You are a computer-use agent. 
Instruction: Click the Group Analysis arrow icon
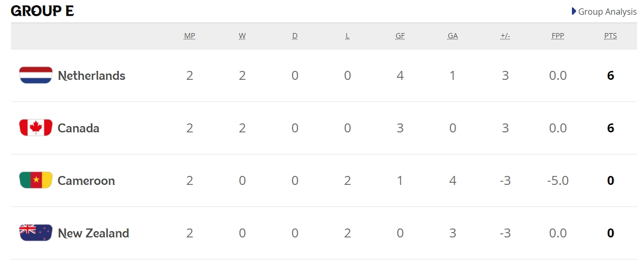coord(574,11)
